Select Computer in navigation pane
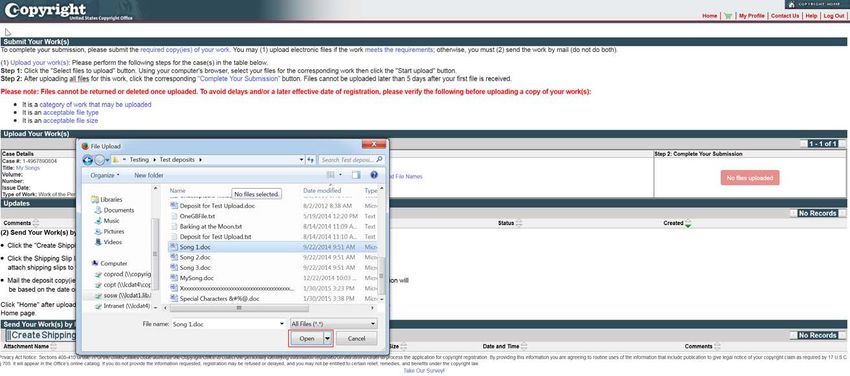Image resolution: width=850 pixels, height=376 pixels. (110, 263)
